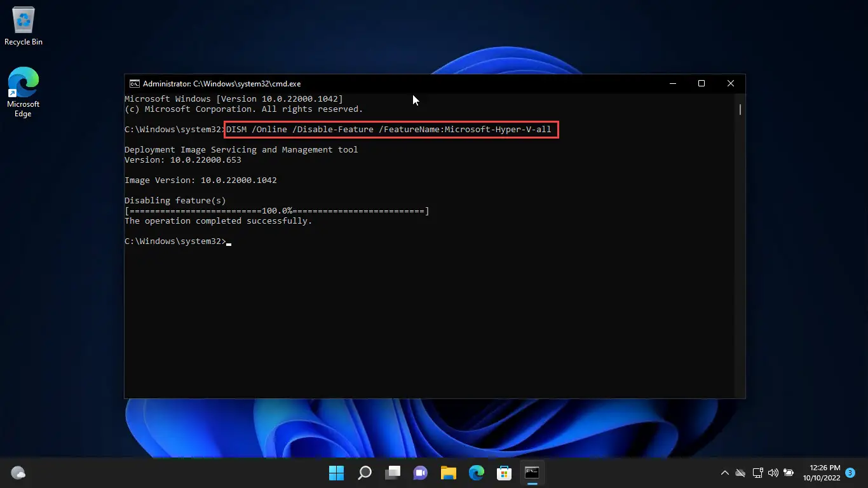Image resolution: width=868 pixels, height=488 pixels.
Task: Open Task View from the taskbar
Action: (393, 473)
